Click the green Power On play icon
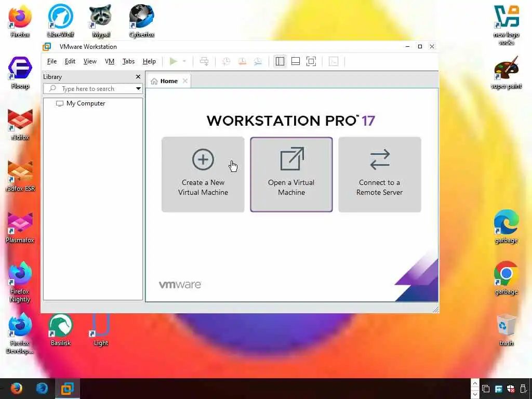Image resolution: width=532 pixels, height=399 pixels. coord(174,61)
